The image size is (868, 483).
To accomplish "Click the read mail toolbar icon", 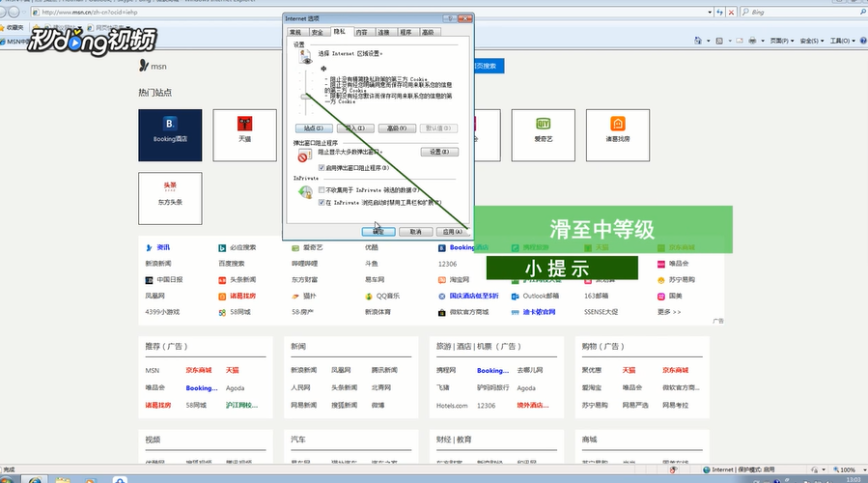I will [740, 41].
